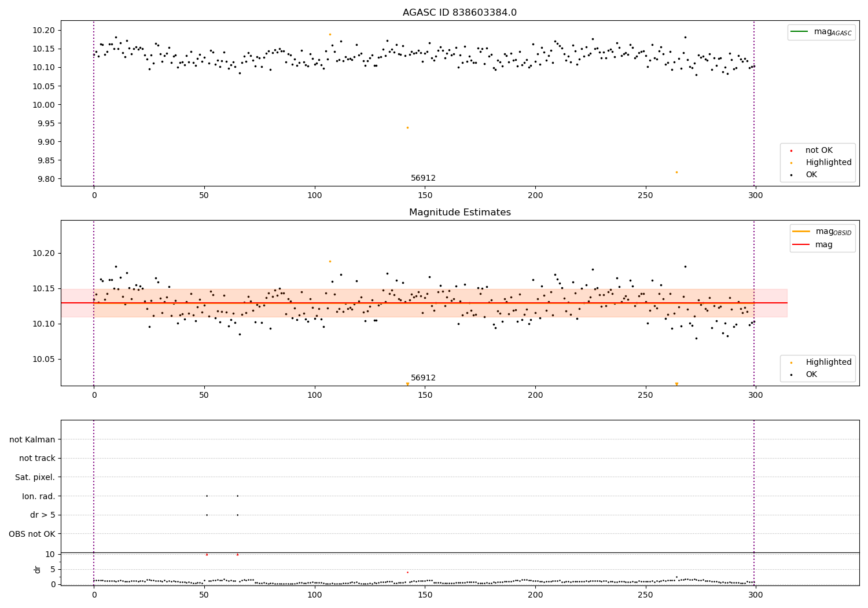This screenshot has width=868, height=608.
Task: Click the x-axis tick 150 in top panel
Action: [x=425, y=196]
